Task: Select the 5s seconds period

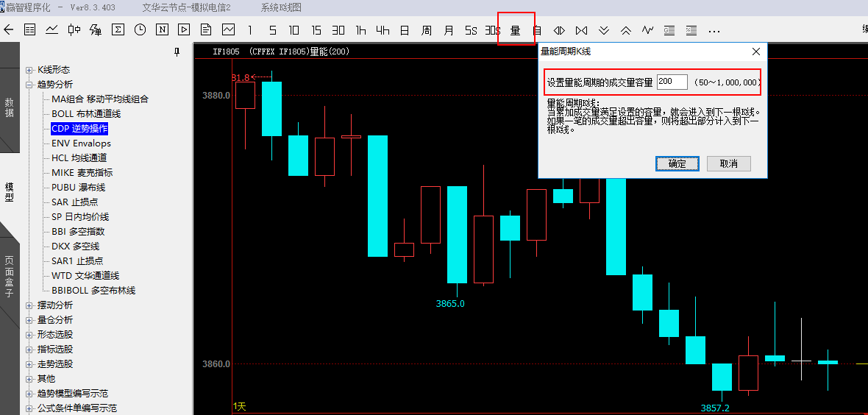Action: pyautogui.click(x=471, y=30)
